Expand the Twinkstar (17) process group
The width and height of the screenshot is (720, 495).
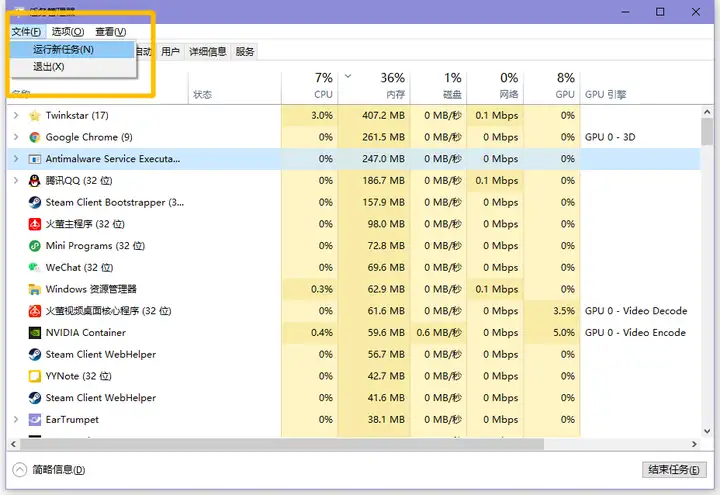(x=16, y=115)
